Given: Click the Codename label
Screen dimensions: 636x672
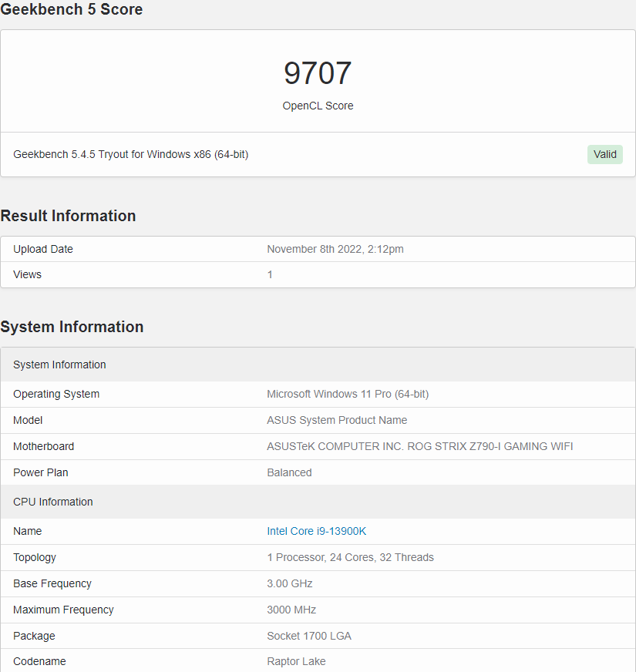Looking at the screenshot, I should click(39, 661).
